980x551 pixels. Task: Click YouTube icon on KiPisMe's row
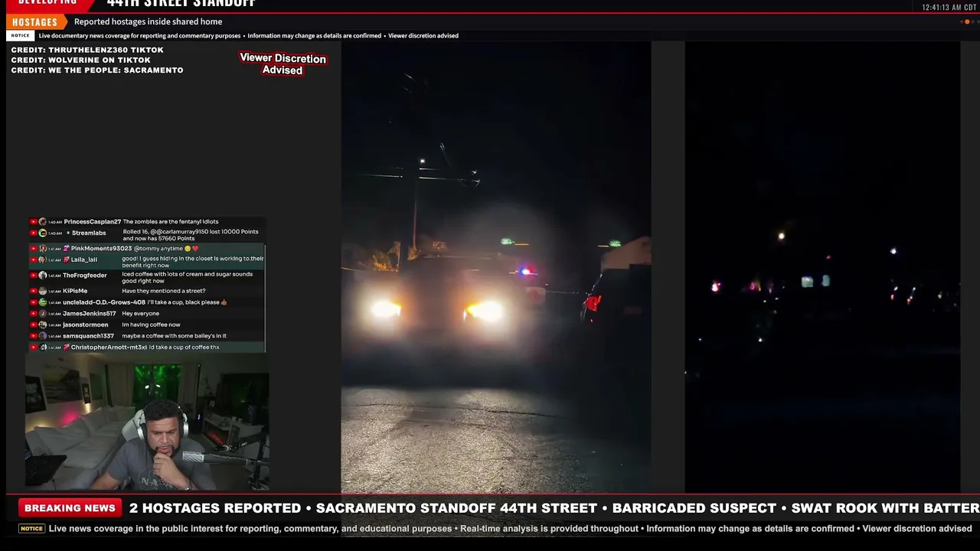(x=34, y=291)
